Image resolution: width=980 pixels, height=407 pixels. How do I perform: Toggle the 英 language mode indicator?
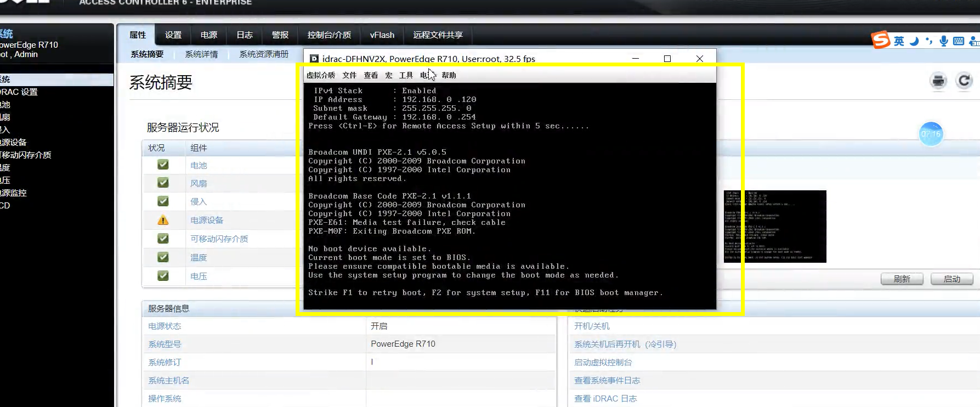pos(899,41)
